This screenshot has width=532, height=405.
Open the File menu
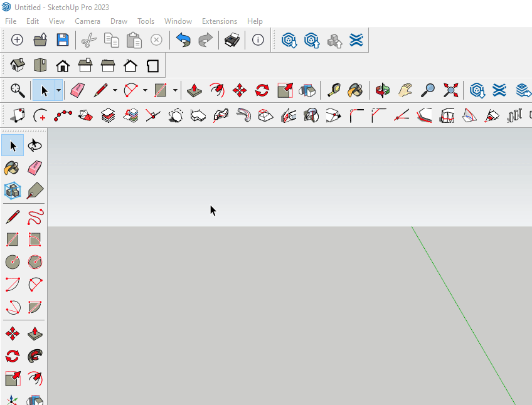[11, 21]
